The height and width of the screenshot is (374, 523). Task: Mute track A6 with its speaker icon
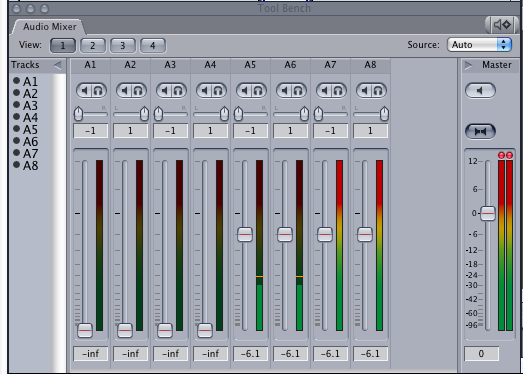click(x=285, y=90)
